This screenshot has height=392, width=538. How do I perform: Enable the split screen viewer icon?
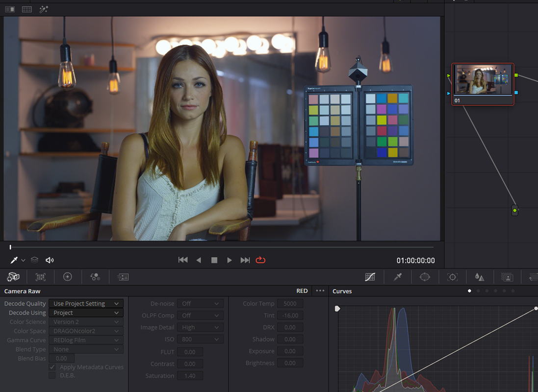pos(27,9)
